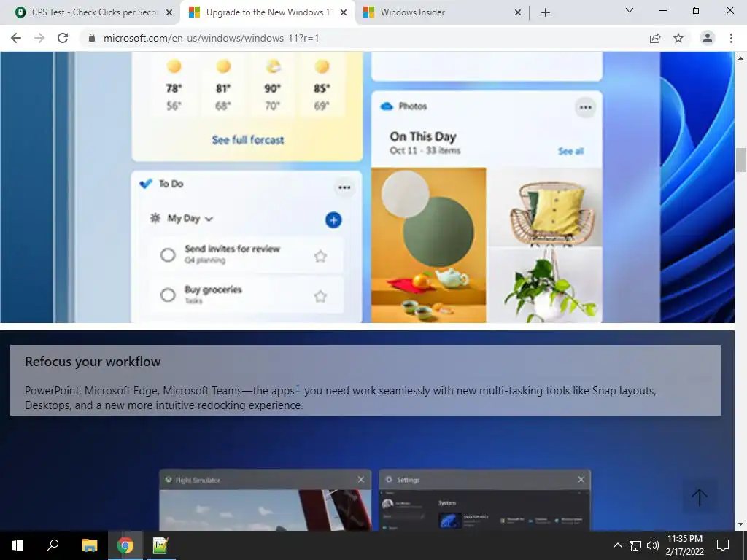Click the Refocus your workflow heading
Viewport: 747px width, 560px height.
point(93,362)
